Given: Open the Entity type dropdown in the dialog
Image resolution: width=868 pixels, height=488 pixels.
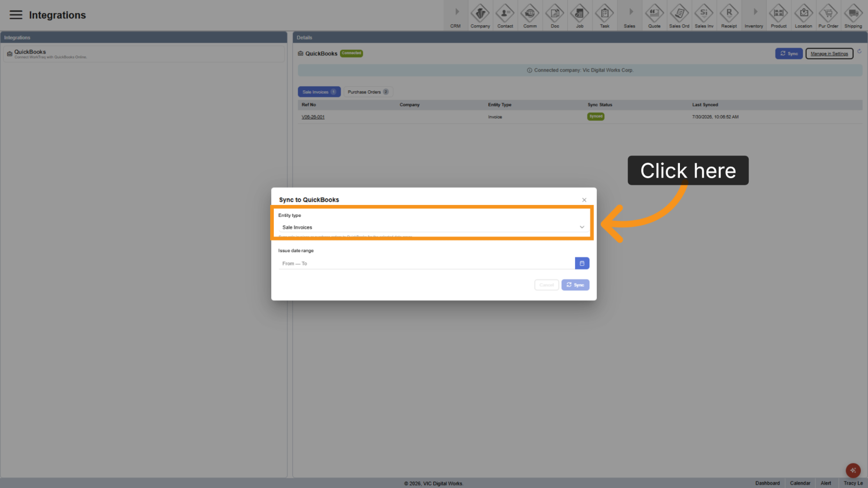Looking at the screenshot, I should coord(433,227).
